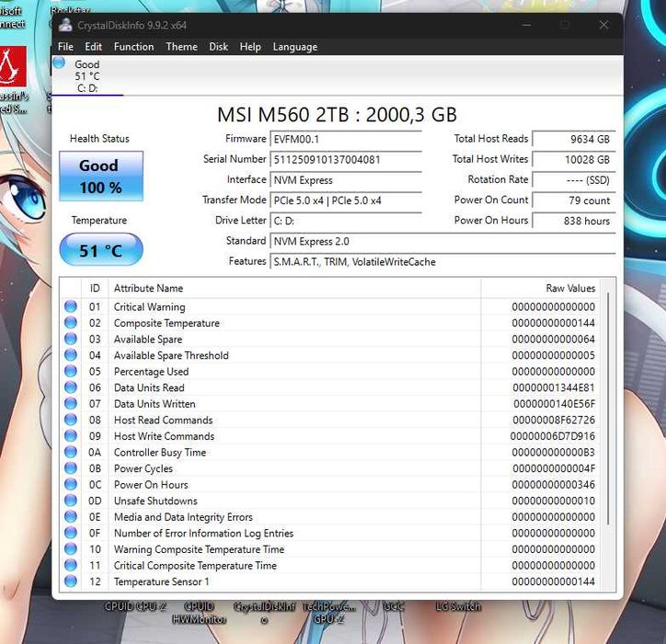Open the CPUID HWMonitor desktop shortcut
666x644 pixels.
(199, 613)
